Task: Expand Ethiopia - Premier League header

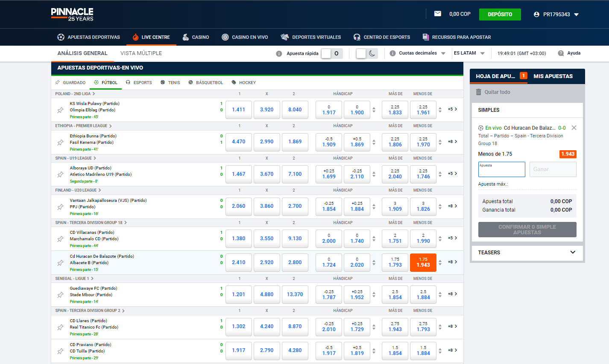Action: pyautogui.click(x=84, y=126)
